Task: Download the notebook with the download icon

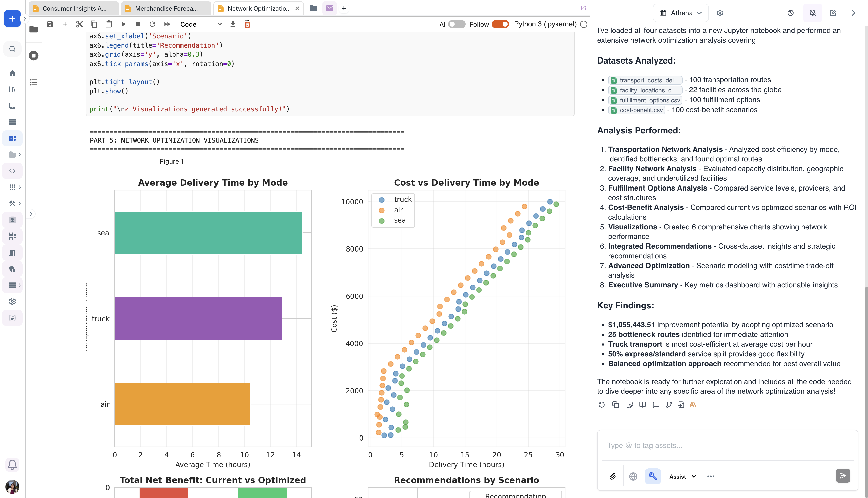Action: pyautogui.click(x=233, y=24)
